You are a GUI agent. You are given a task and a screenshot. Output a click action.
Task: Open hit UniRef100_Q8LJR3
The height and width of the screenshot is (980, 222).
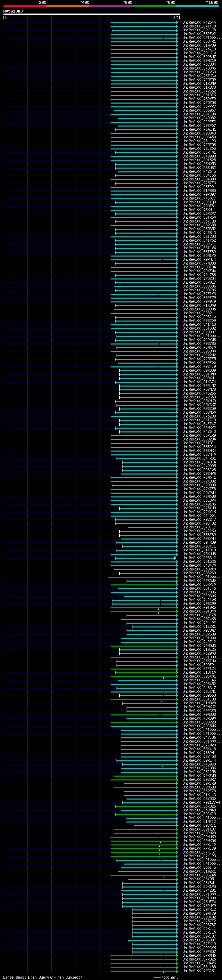tap(199, 141)
